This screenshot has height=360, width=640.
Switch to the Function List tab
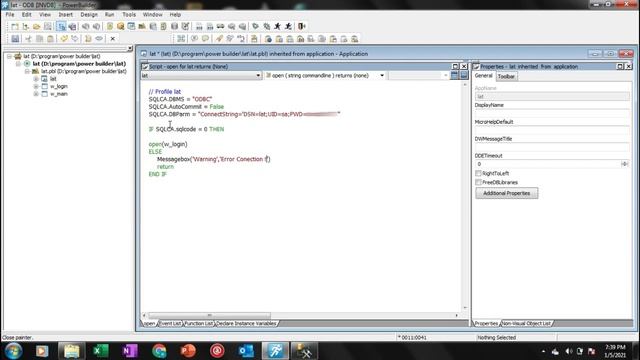point(198,323)
